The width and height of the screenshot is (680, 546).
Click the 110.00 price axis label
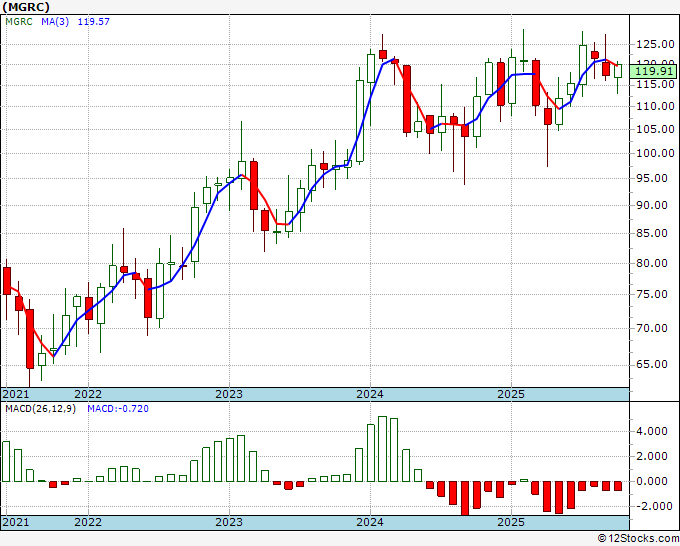(x=655, y=106)
